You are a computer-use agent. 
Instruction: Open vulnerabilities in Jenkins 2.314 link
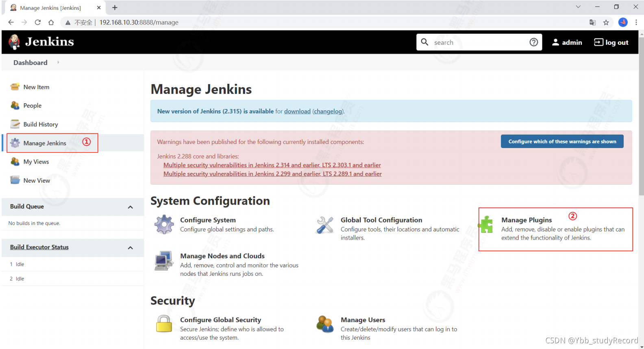pyautogui.click(x=272, y=165)
